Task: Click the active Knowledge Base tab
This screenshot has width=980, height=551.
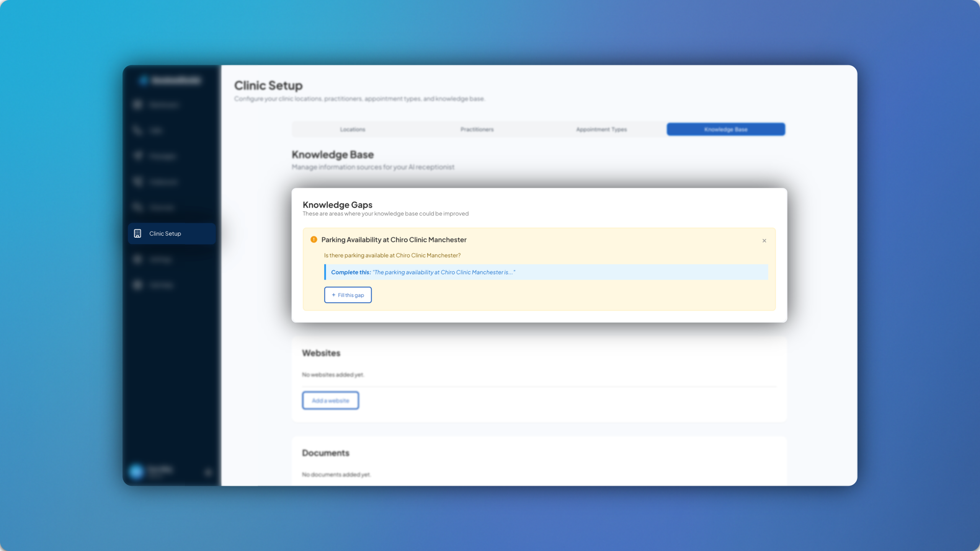Action: 726,129
